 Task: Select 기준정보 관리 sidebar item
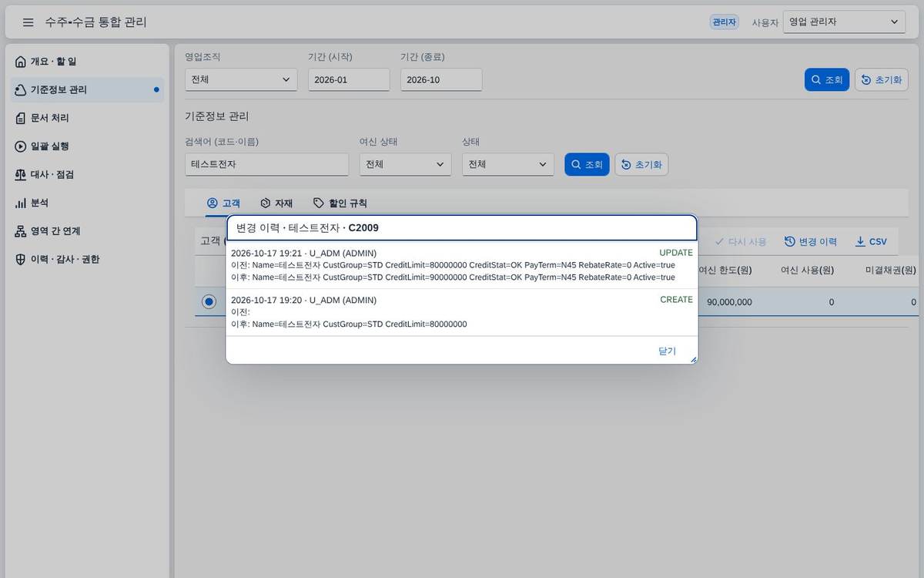pyautogui.click(x=87, y=89)
